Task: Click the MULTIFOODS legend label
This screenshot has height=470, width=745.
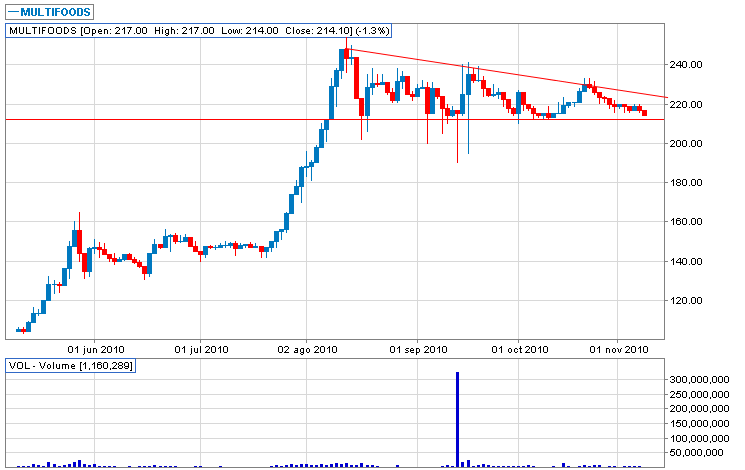Action: pyautogui.click(x=49, y=12)
